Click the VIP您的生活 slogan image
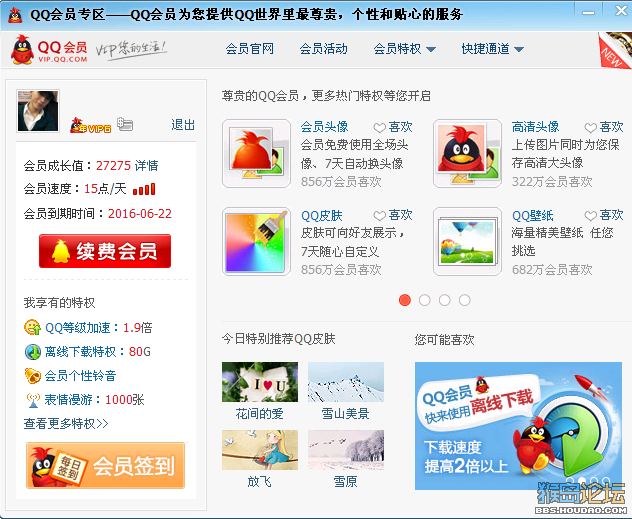The width and height of the screenshot is (632, 519). point(131,50)
